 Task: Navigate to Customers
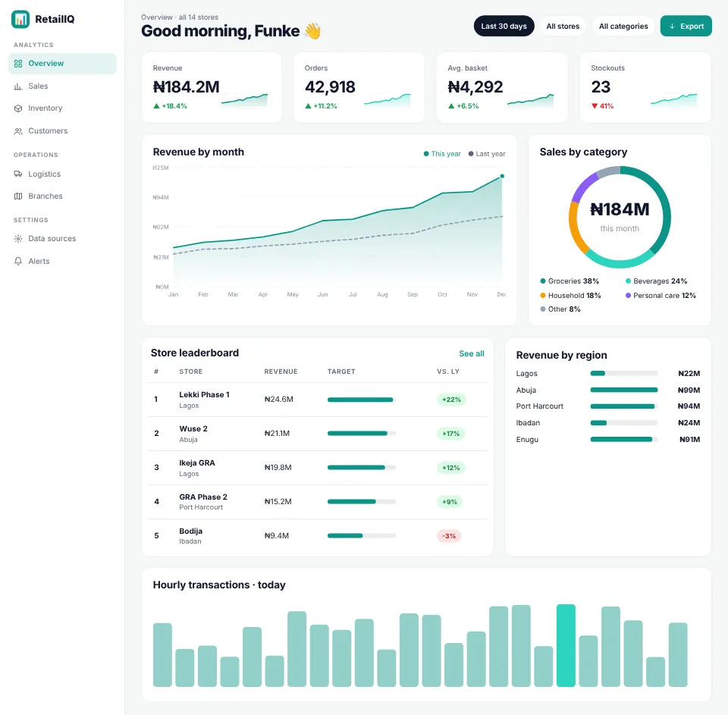62,131
